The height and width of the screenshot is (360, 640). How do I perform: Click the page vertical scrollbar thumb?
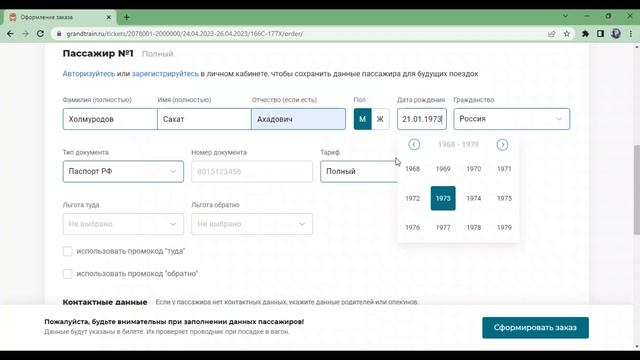tap(636, 190)
